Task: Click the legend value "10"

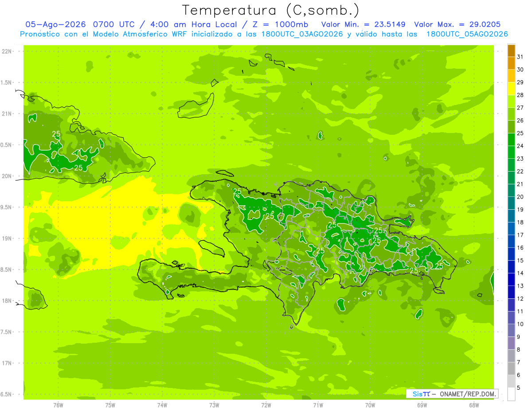Action: (520, 324)
